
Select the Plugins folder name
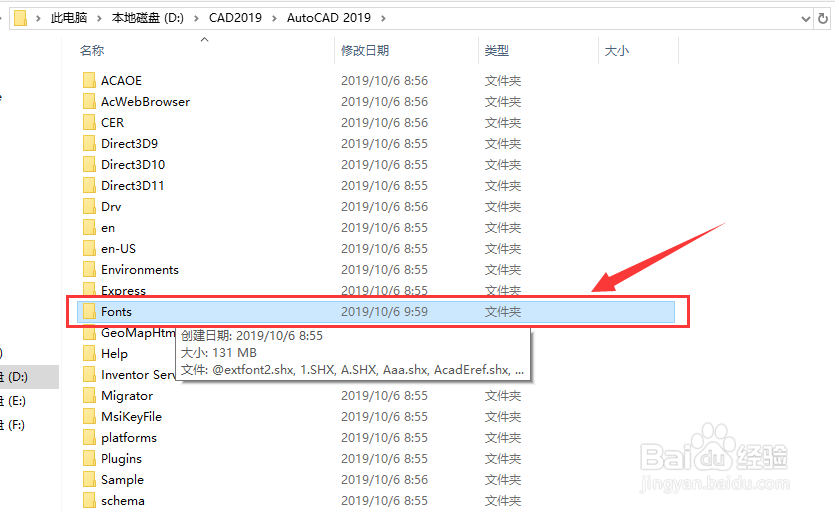click(121, 459)
